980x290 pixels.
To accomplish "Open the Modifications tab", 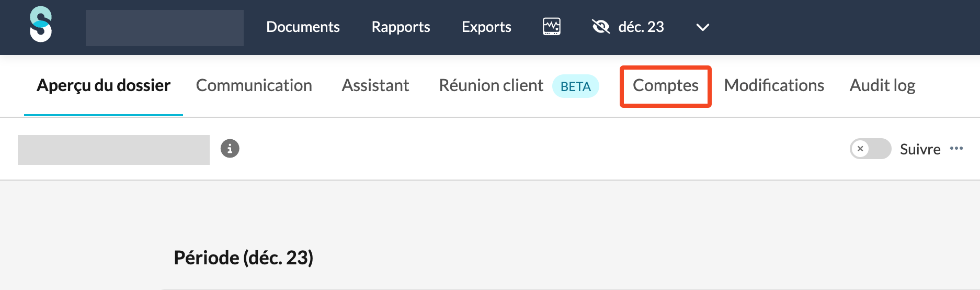I will point(774,85).
